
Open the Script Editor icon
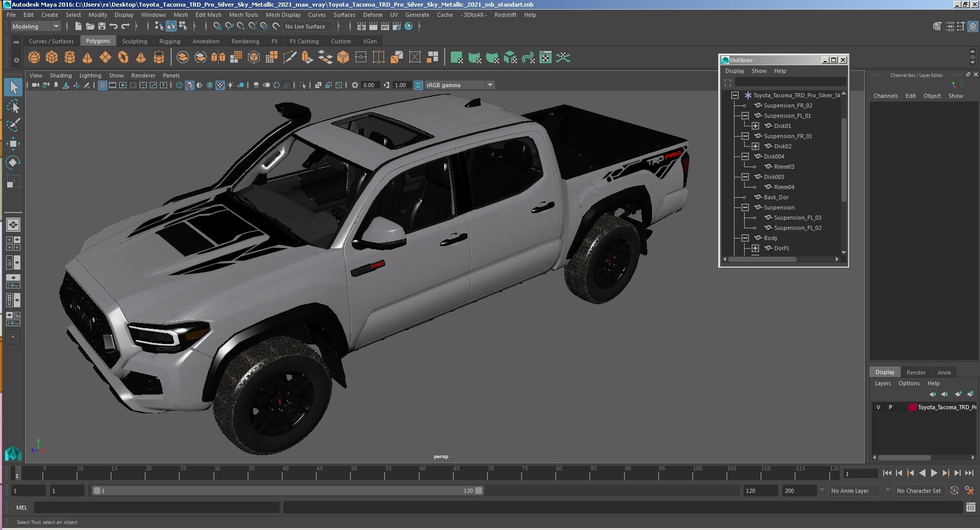(x=970, y=507)
